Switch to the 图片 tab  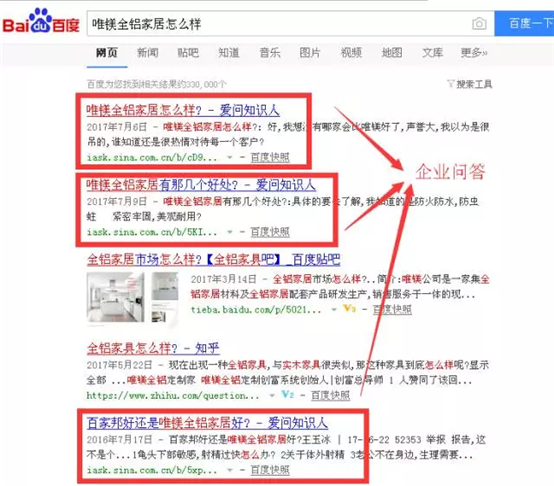click(310, 53)
